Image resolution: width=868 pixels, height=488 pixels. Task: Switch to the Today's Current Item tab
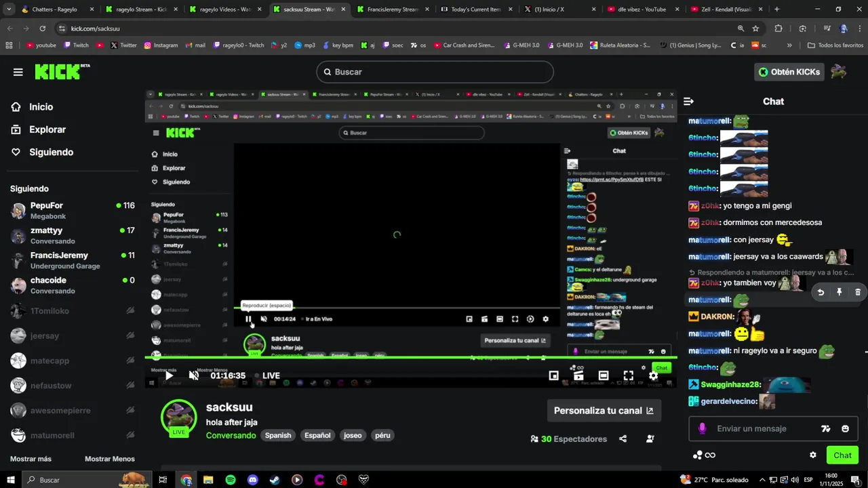(x=475, y=9)
